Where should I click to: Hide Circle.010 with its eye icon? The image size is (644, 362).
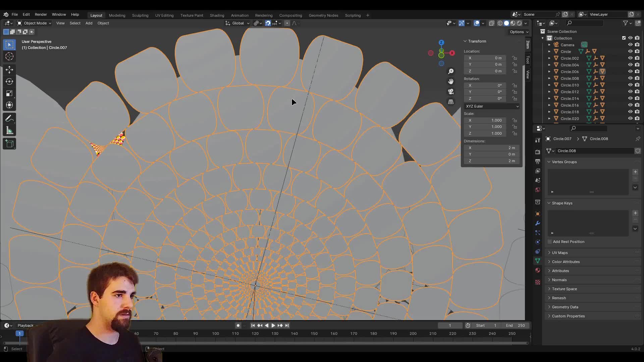pos(630,85)
